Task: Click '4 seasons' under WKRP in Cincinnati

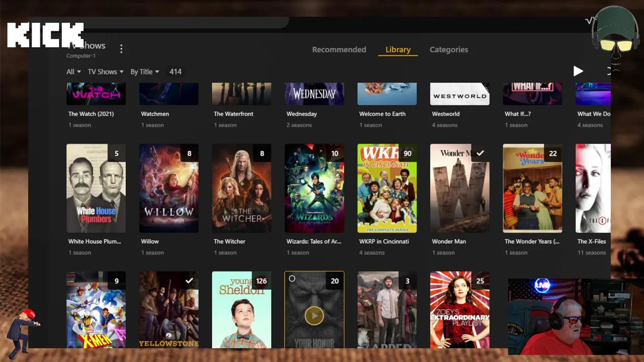Action: click(372, 253)
